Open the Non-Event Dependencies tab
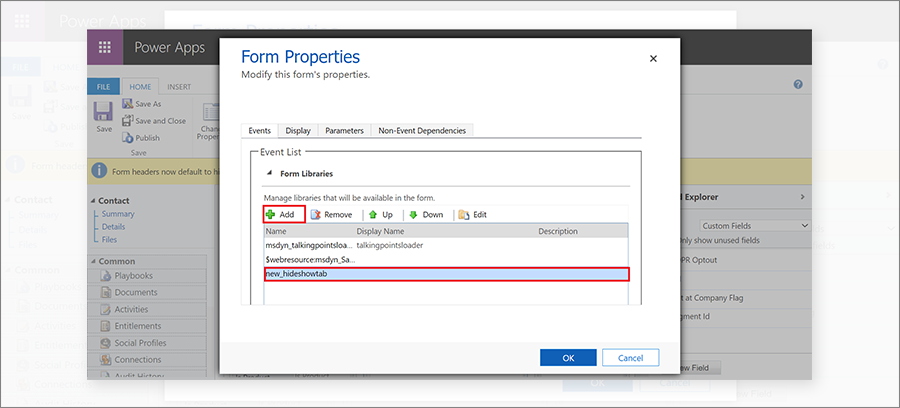Screen dimensions: 900x408 pos(422,131)
